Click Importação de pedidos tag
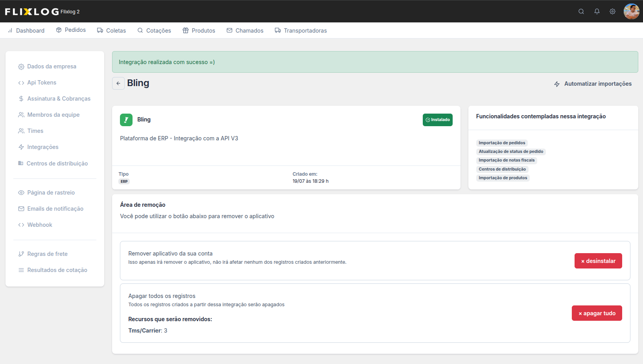 pos(502,143)
